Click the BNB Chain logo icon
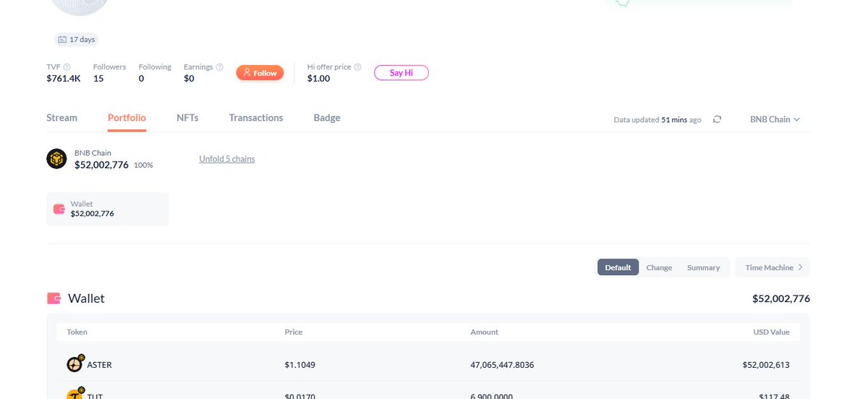The image size is (868, 399). pyautogui.click(x=56, y=159)
